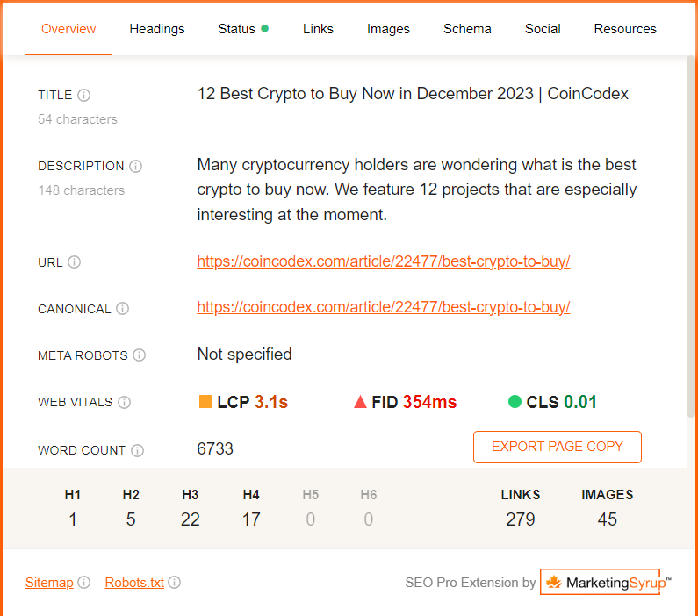Screen dimensions: 698x616
Task: Click the WEB VITALS info icon
Action: pos(125,403)
